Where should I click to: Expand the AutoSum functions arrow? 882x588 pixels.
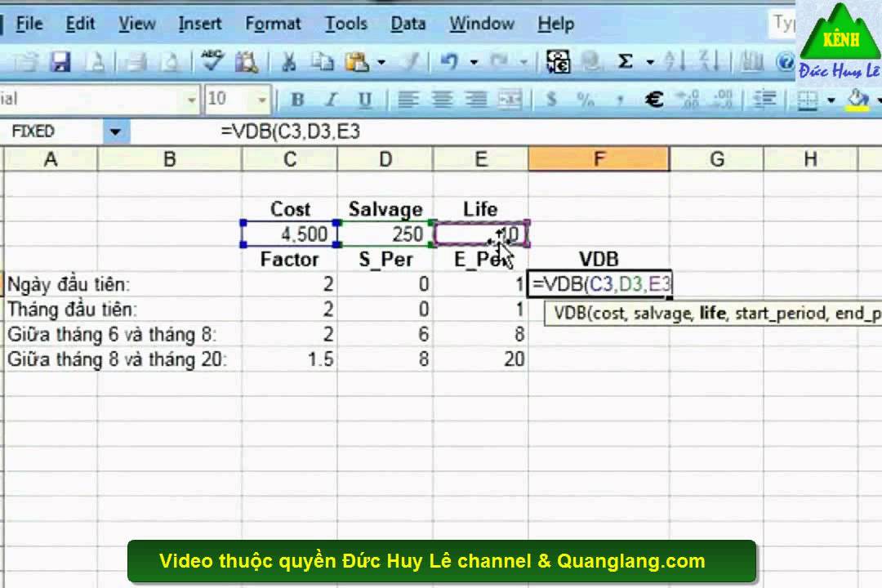pyautogui.click(x=650, y=61)
